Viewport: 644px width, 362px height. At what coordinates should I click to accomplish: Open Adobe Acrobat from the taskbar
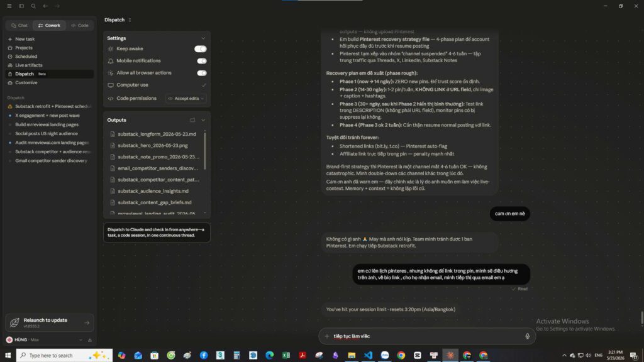tap(303, 355)
